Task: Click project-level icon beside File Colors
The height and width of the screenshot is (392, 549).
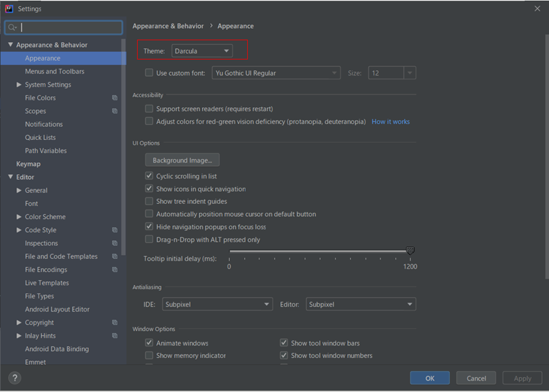Action: [x=115, y=98]
